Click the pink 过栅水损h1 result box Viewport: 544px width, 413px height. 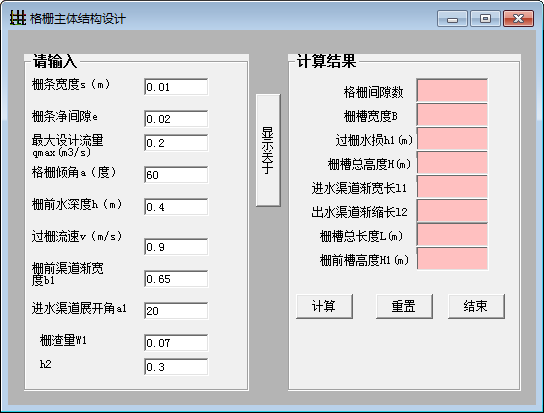(x=452, y=138)
